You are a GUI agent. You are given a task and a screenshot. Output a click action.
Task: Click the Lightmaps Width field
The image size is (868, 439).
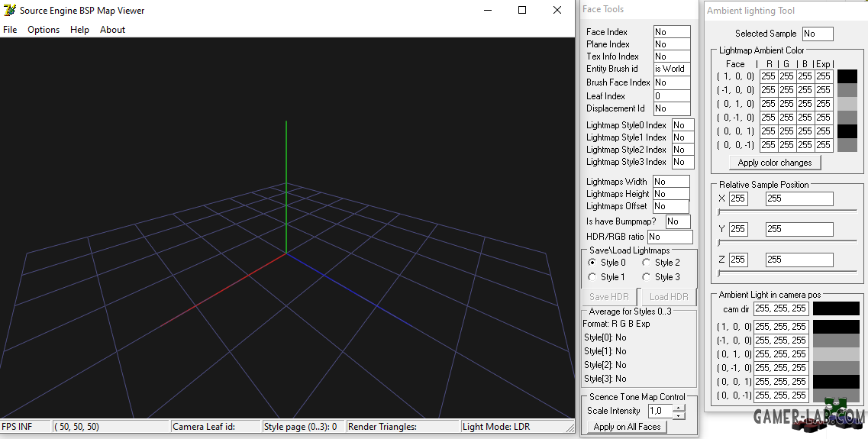672,182
